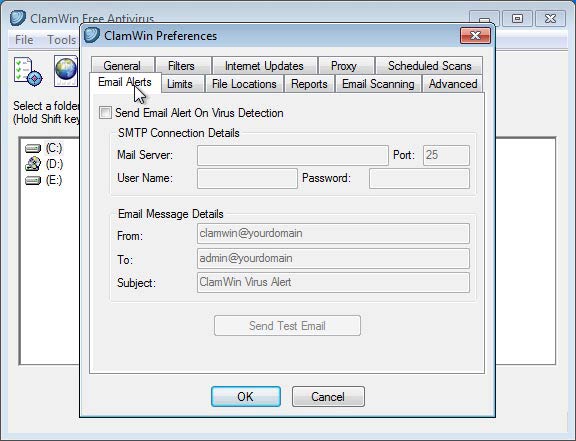Click the From field clamwin@yourdomain
The image size is (576, 441).
[333, 234]
